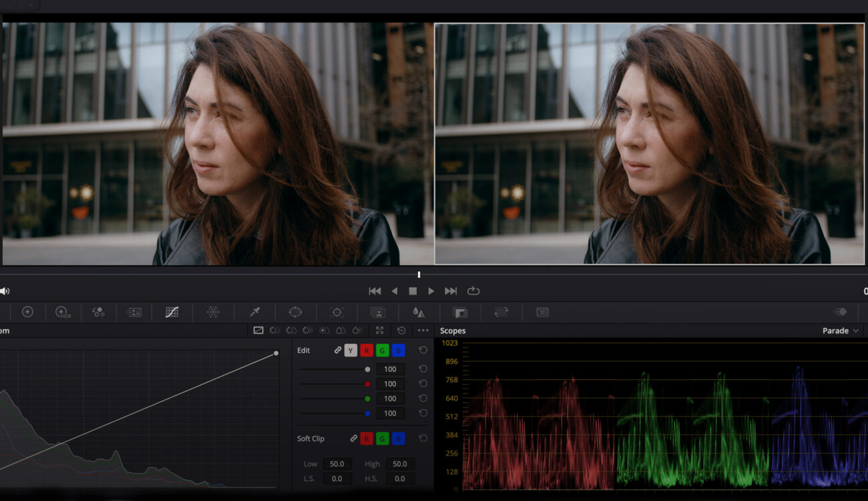Toggle the B edit channel button
This screenshot has height=501, width=868.
coord(399,350)
